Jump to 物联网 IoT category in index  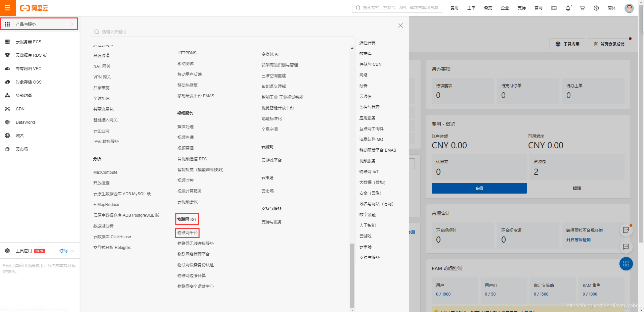[x=369, y=171]
